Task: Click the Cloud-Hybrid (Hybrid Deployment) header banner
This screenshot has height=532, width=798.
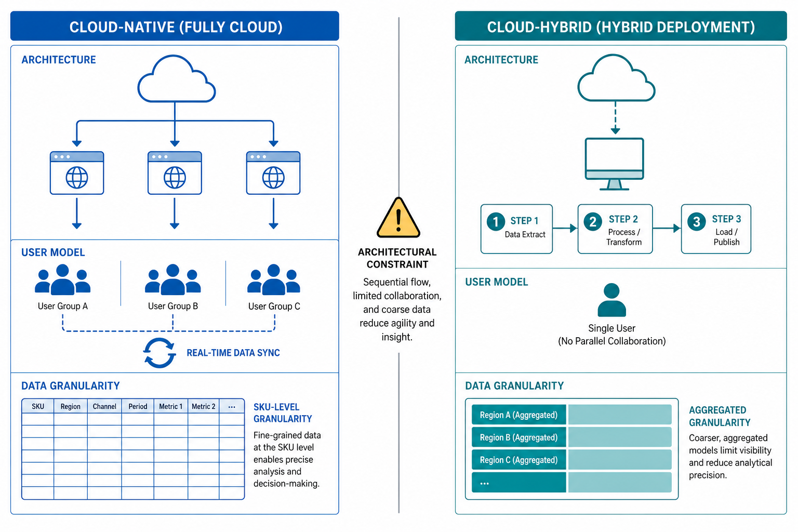Action: pyautogui.click(x=621, y=26)
